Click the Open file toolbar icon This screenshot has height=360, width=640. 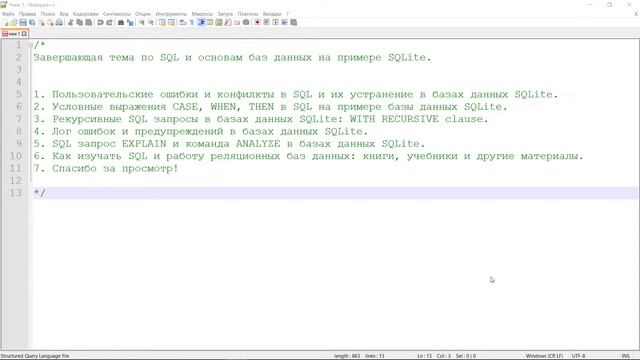(14, 22)
